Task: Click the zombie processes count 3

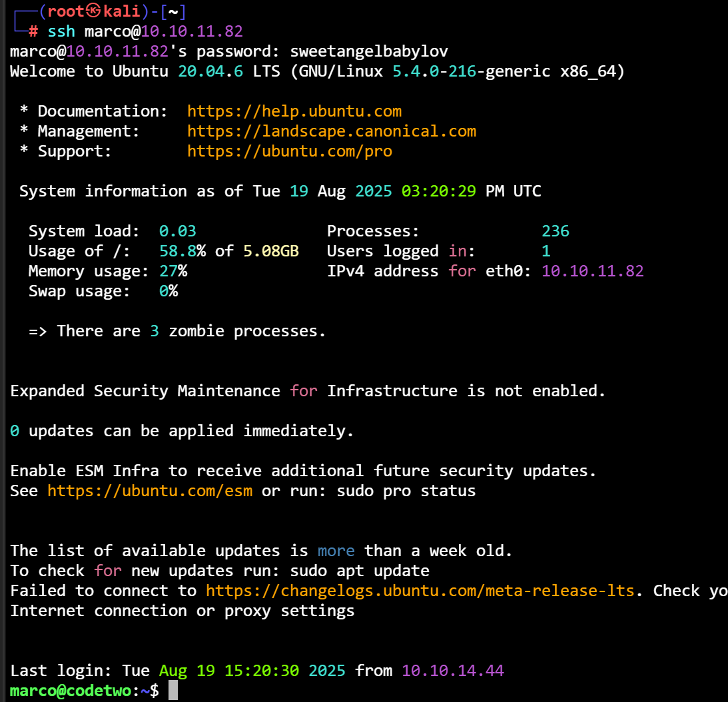Action: click(x=154, y=331)
